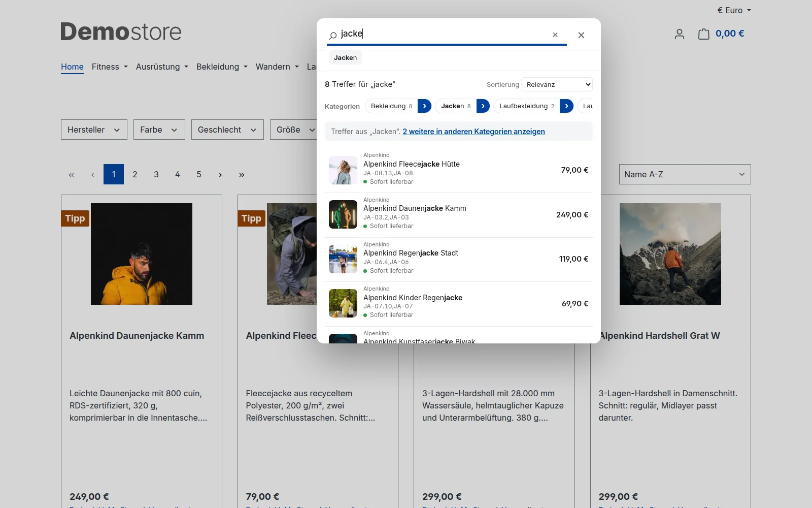The height and width of the screenshot is (508, 812).
Task: Go to page 2
Action: click(135, 174)
